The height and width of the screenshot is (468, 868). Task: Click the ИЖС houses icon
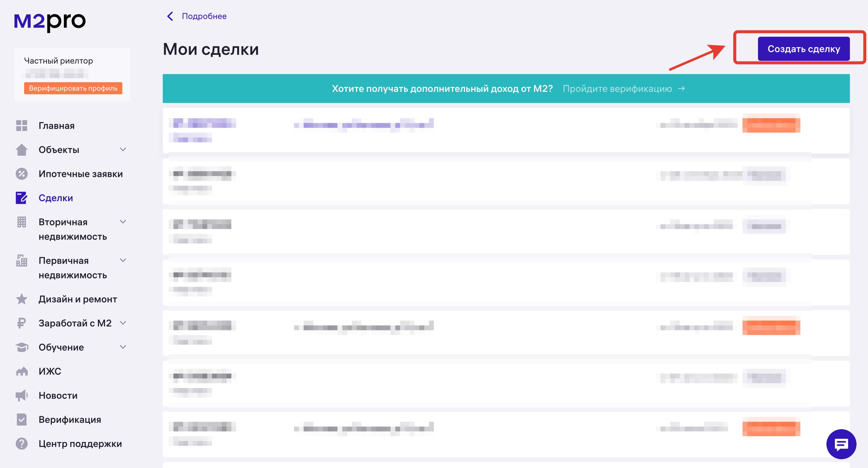coord(22,371)
